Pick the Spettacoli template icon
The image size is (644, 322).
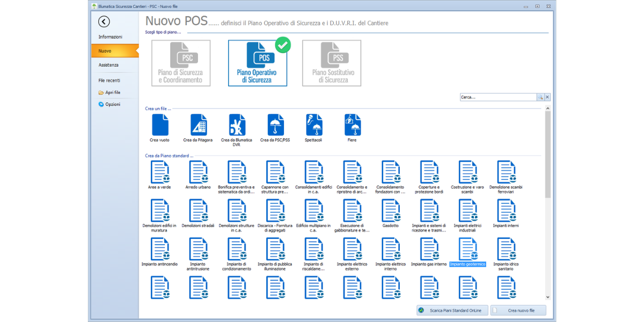coord(313,125)
